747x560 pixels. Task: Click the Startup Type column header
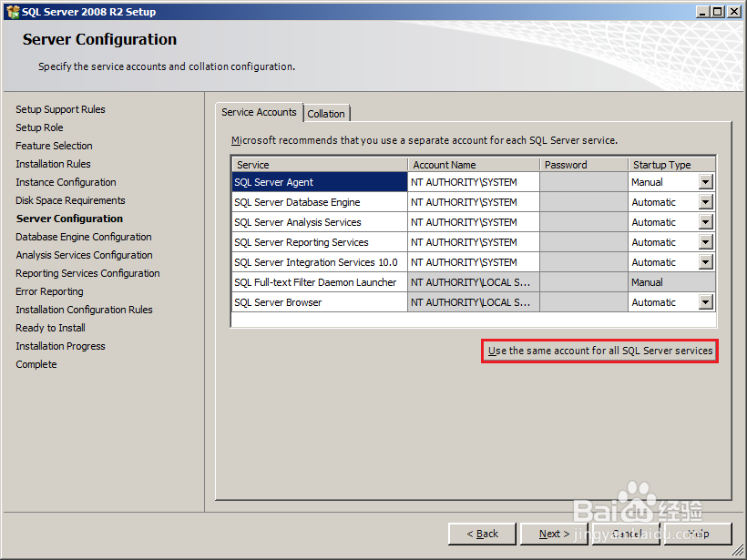(671, 165)
